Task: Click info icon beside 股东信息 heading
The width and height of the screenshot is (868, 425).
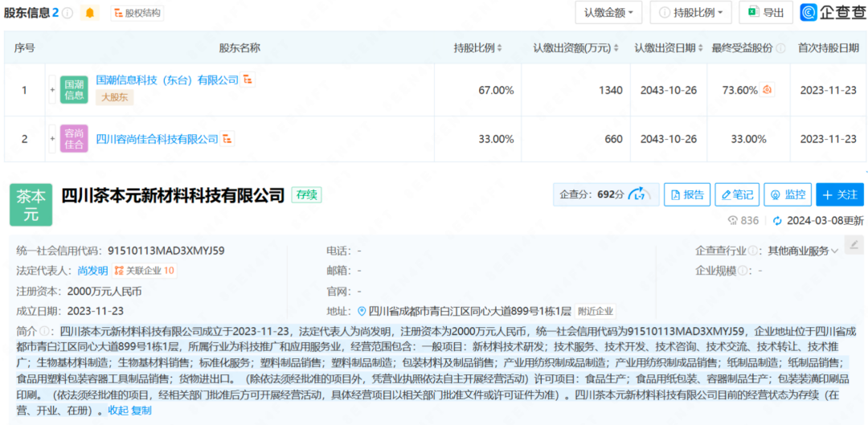Action: pos(68,13)
